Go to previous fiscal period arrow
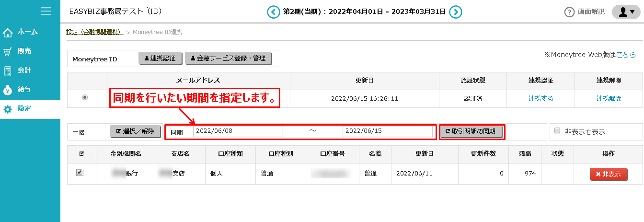Screen dimensions: 644x222 [273, 12]
